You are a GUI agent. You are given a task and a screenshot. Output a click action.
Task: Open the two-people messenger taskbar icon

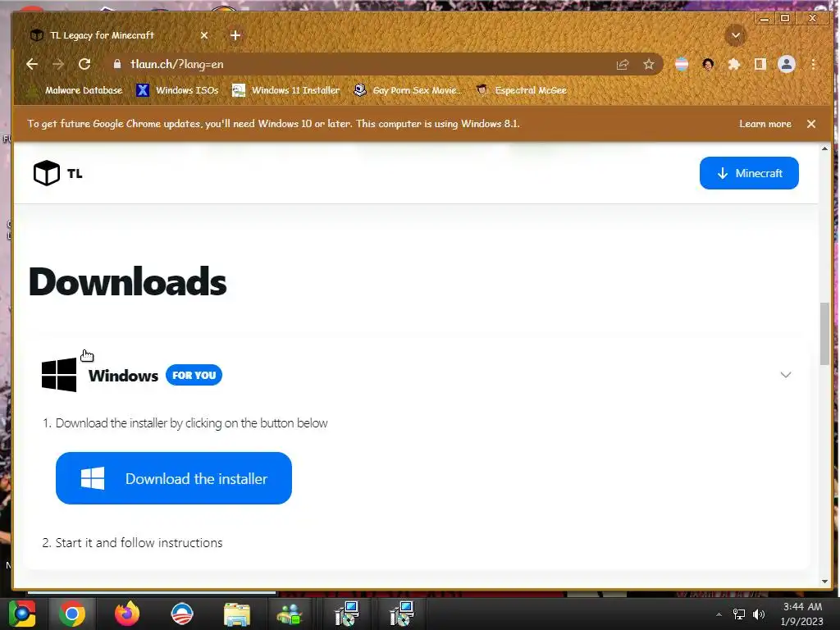click(290, 614)
